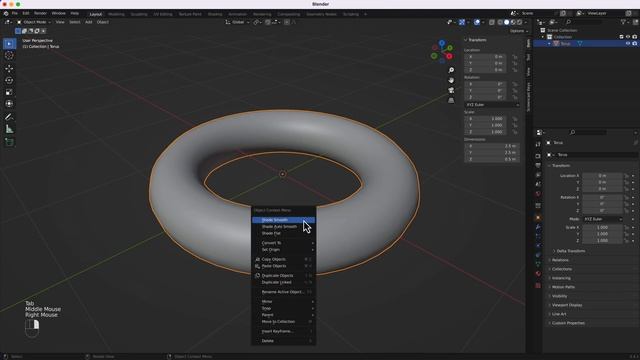Image resolution: width=640 pixels, height=360 pixels.
Task: Enable Material Preview shading mode
Action: click(513, 22)
